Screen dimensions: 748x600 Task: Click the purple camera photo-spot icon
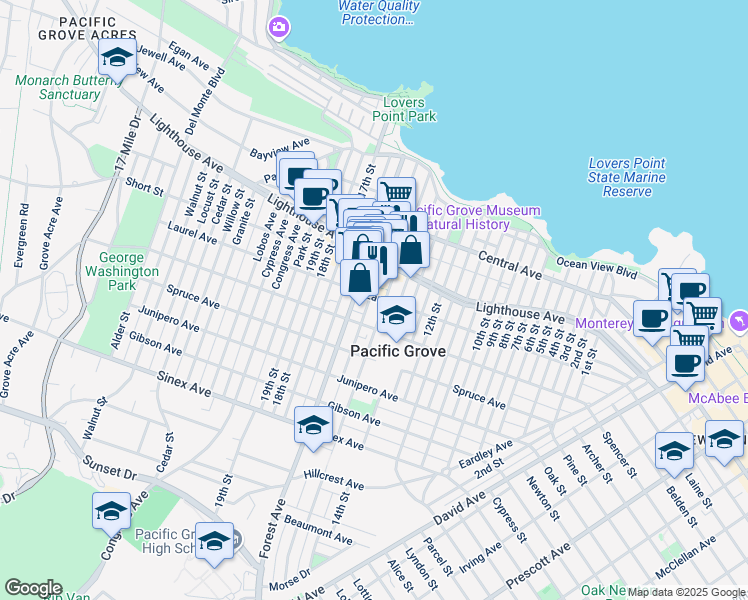pyautogui.click(x=279, y=27)
